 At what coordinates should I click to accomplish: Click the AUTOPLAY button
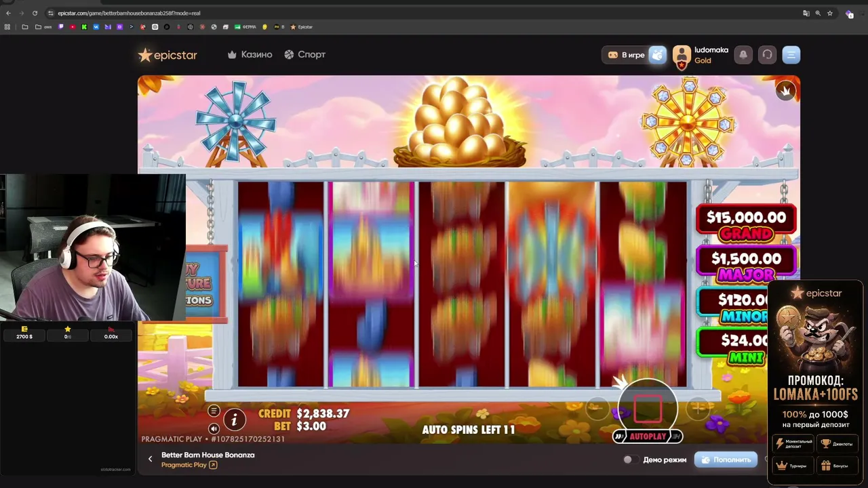point(648,436)
